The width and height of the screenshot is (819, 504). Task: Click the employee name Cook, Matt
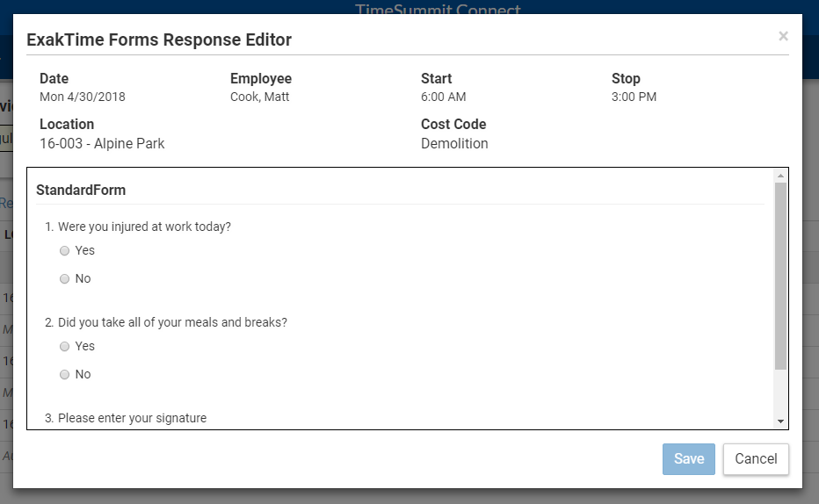[259, 97]
